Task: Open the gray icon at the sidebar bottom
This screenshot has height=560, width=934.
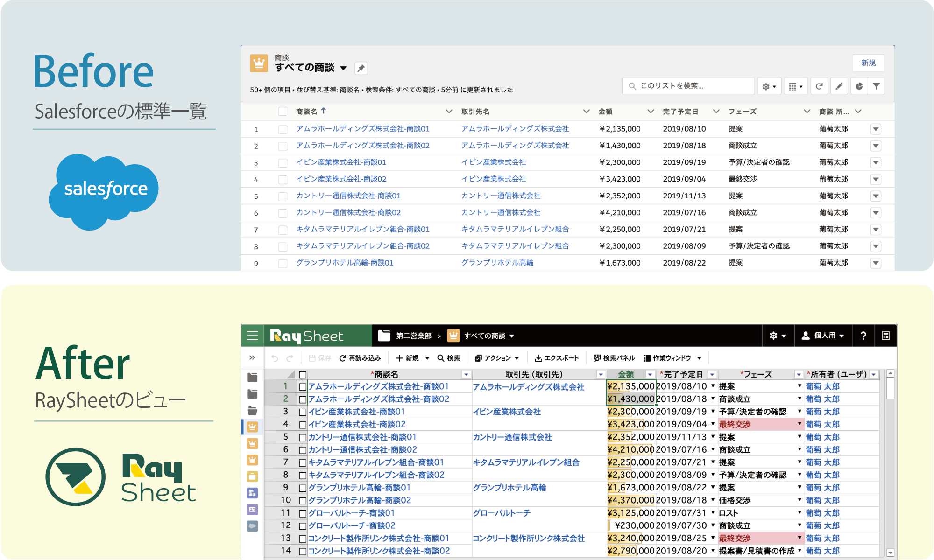Action: pyautogui.click(x=252, y=526)
